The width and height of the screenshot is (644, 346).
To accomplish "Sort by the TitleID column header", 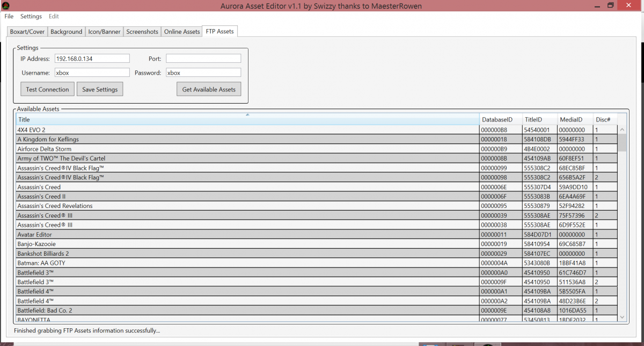I will pos(540,120).
